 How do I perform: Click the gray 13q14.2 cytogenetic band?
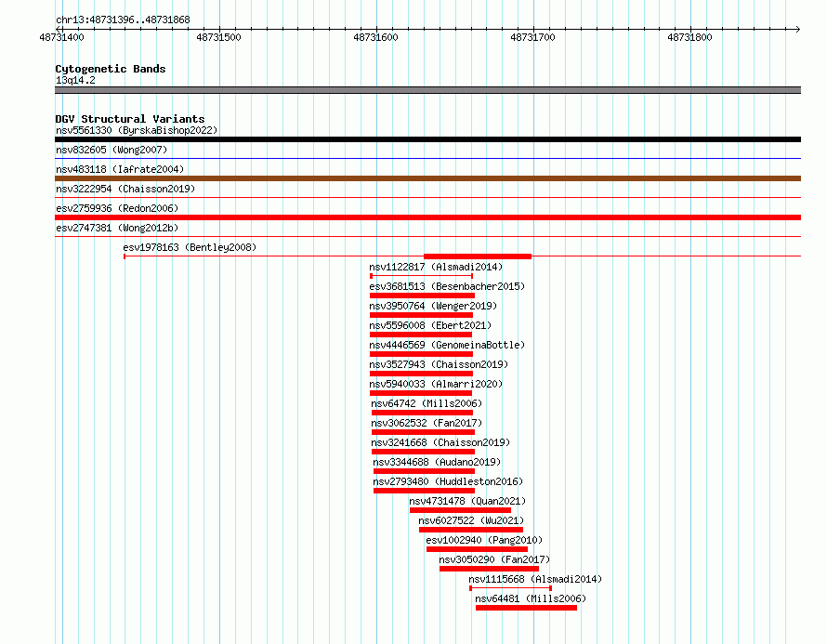(427, 90)
